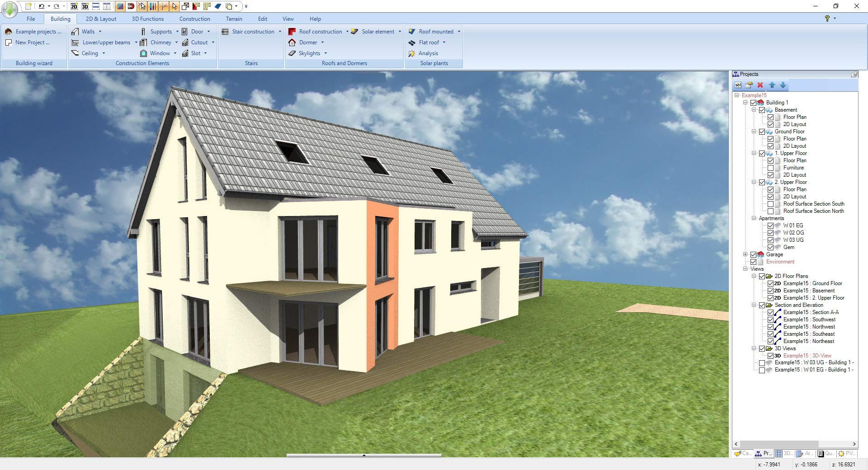Viewport: 868px width, 470px height.
Task: Pin the Projects panel
Action: [854, 74]
